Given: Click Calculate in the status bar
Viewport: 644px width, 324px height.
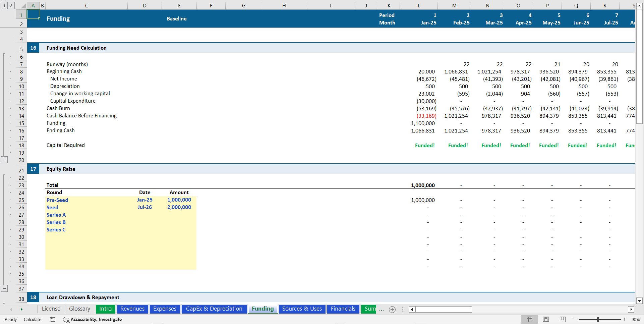Looking at the screenshot, I should point(32,319).
